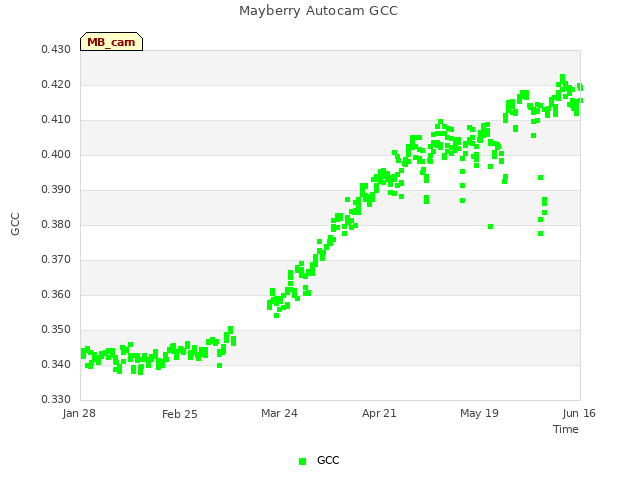Click the 0.400 y-axis value
The image size is (640, 480).
56,154
